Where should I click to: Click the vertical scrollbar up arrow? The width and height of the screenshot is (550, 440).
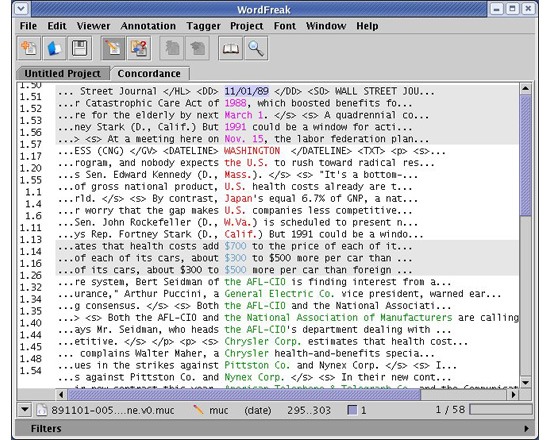(525, 89)
